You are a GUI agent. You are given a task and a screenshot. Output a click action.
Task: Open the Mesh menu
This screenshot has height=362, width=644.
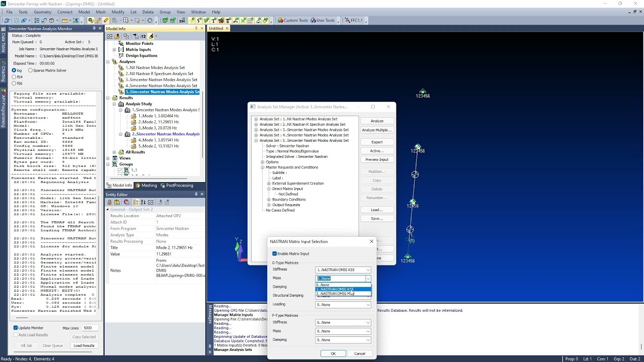101,12
